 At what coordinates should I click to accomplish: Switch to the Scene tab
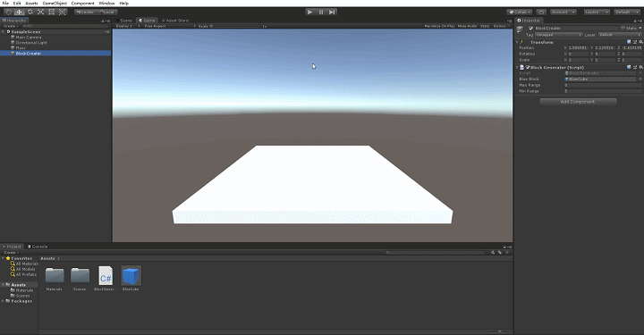(x=124, y=20)
